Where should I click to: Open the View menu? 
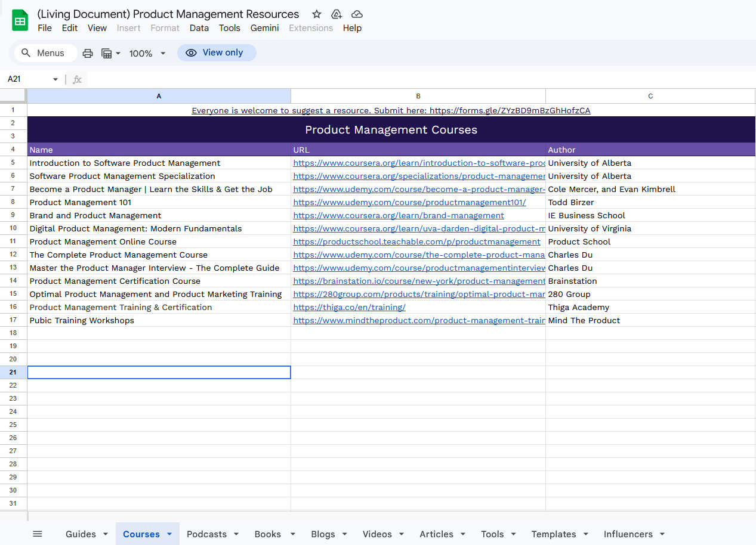97,28
